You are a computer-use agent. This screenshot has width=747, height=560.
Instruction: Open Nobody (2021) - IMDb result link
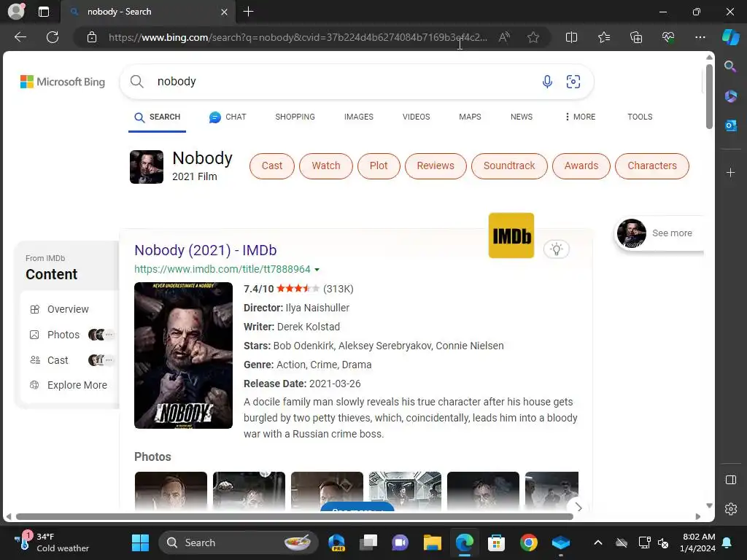tap(205, 250)
